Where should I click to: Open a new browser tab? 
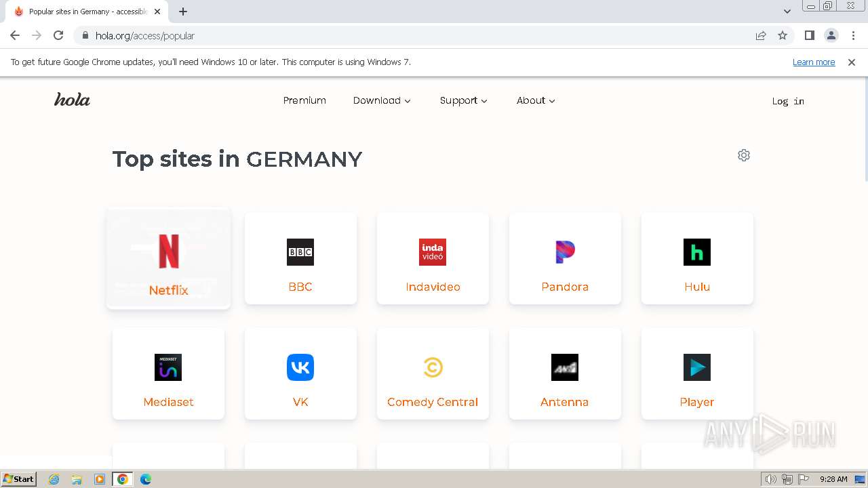[183, 12]
